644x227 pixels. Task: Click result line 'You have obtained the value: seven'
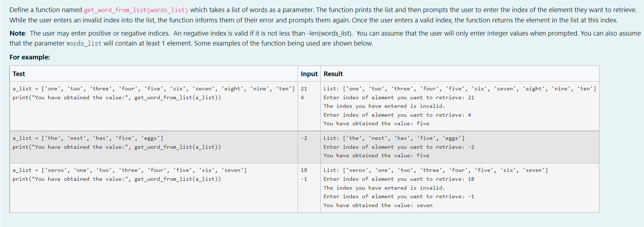pos(378,205)
